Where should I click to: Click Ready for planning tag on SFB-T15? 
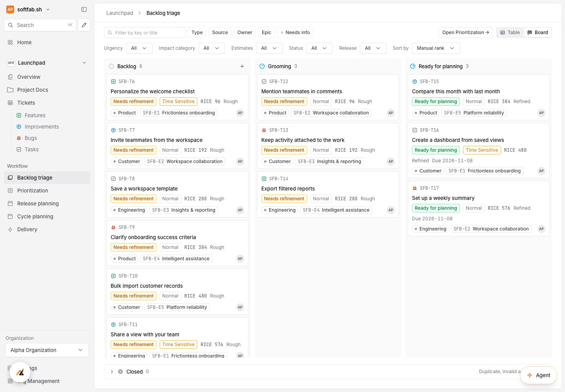coord(436,102)
